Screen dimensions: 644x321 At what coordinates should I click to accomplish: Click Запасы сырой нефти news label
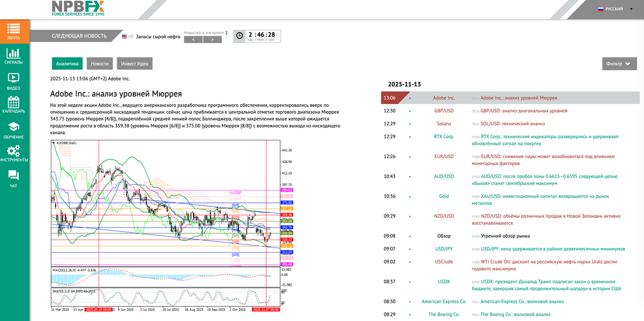(158, 37)
